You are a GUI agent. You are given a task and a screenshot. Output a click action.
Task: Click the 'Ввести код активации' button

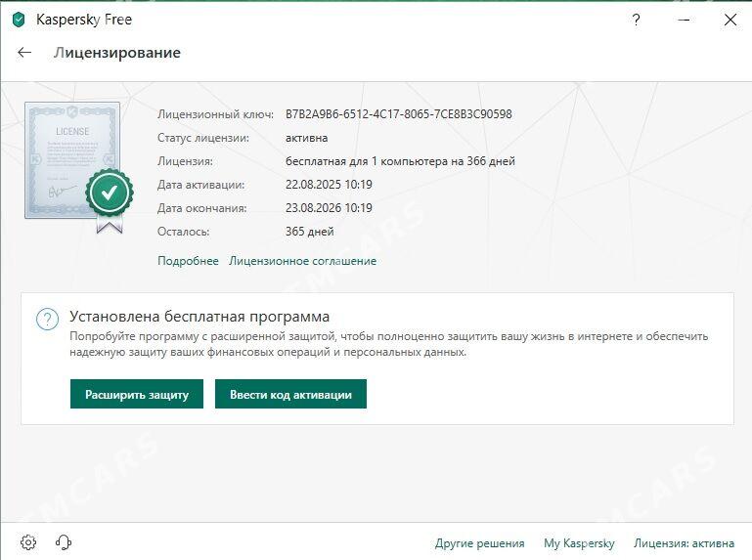click(290, 394)
